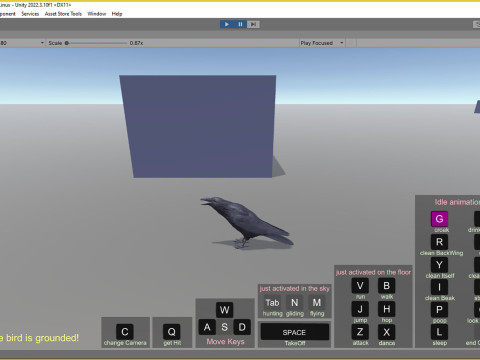Open the Services menu
Image resolution: width=480 pixels, height=360 pixels.
click(x=30, y=14)
